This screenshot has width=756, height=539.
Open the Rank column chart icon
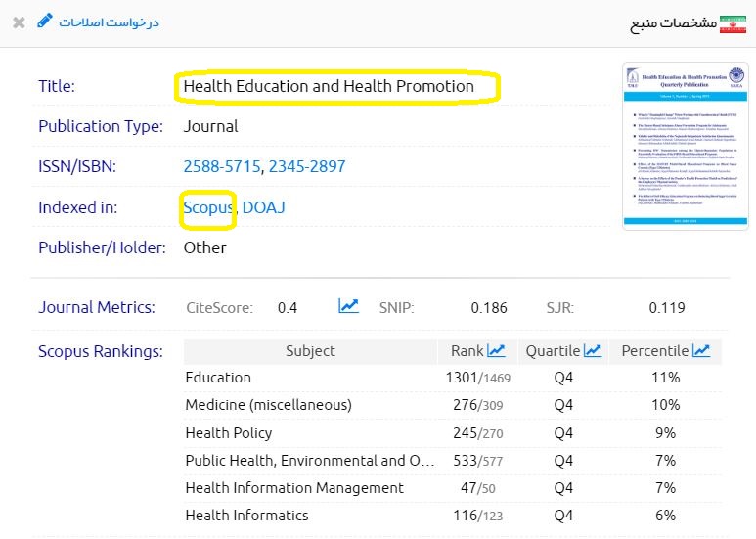[x=496, y=350]
